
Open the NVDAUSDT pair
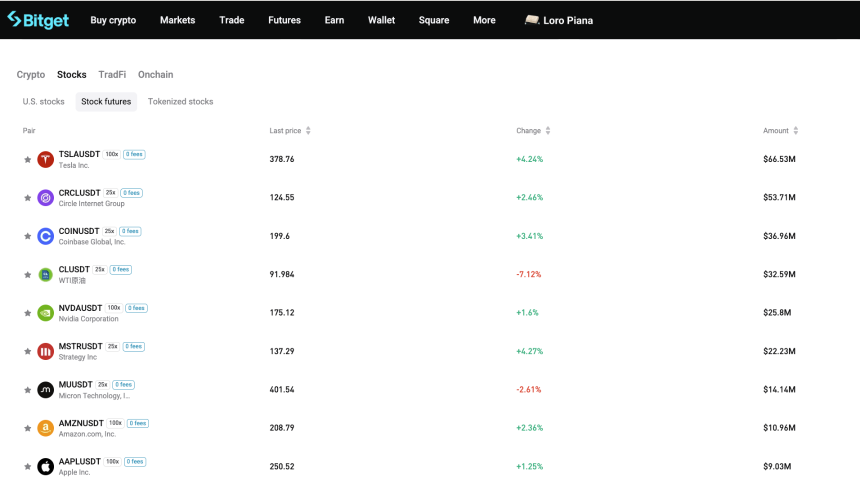tap(81, 308)
